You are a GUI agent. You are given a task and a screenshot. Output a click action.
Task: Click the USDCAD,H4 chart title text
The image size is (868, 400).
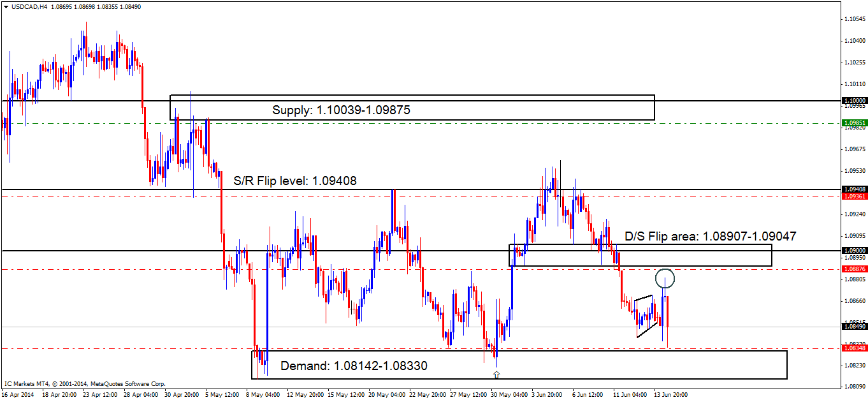pyautogui.click(x=29, y=6)
